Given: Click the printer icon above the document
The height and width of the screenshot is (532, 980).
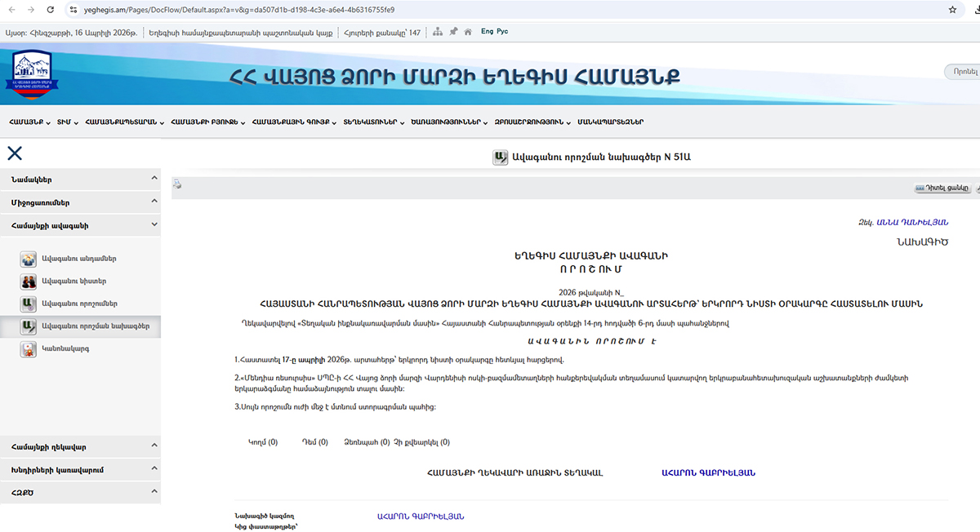Looking at the screenshot, I should [x=176, y=185].
